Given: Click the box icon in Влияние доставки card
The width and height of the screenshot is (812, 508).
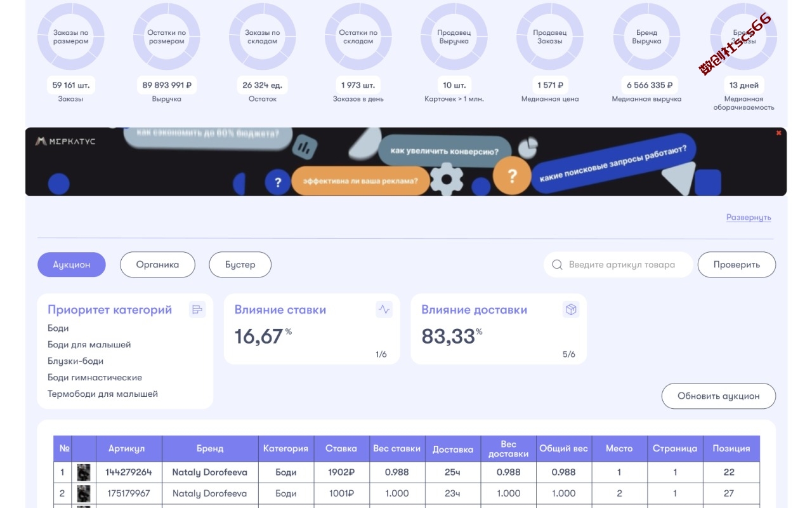Looking at the screenshot, I should (x=571, y=310).
